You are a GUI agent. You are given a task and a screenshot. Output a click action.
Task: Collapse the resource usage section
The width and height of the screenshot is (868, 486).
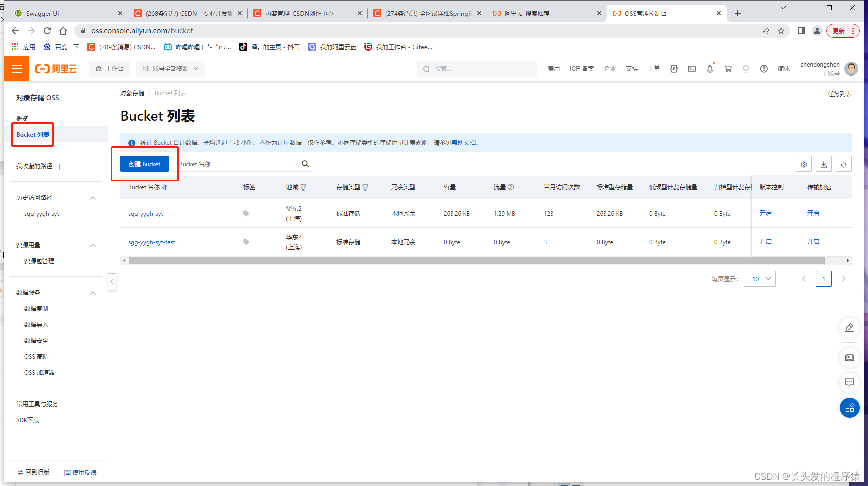tap(93, 245)
